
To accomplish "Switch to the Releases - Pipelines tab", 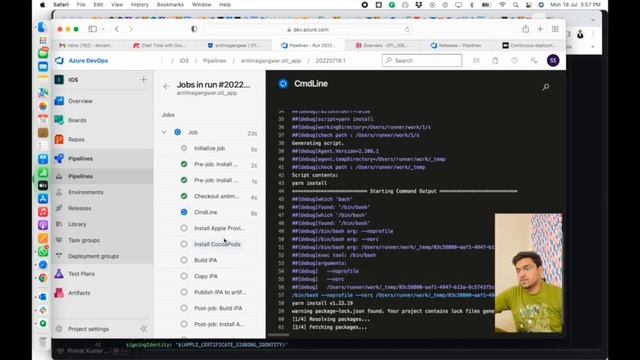I will 457,45.
